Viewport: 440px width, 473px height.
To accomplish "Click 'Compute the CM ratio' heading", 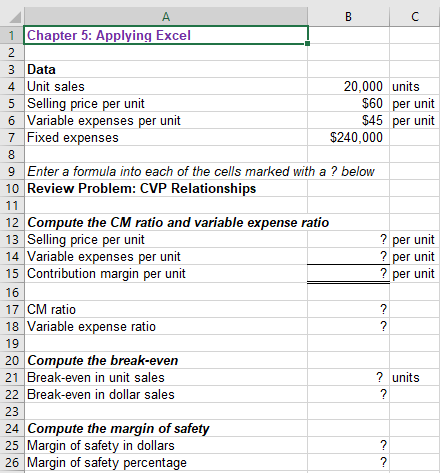I will pyautogui.click(x=178, y=222).
